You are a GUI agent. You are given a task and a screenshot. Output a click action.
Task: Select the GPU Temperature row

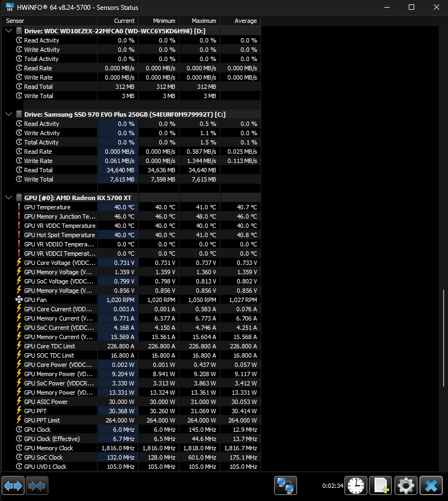(138, 207)
